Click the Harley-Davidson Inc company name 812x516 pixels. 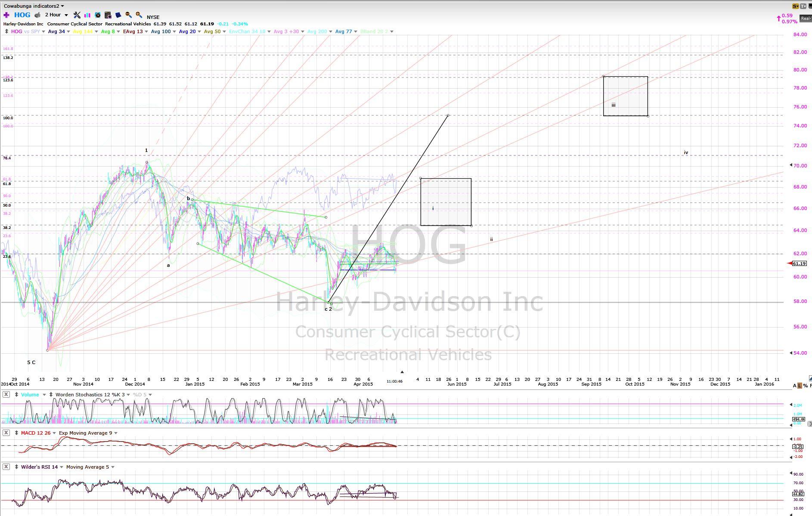point(23,24)
